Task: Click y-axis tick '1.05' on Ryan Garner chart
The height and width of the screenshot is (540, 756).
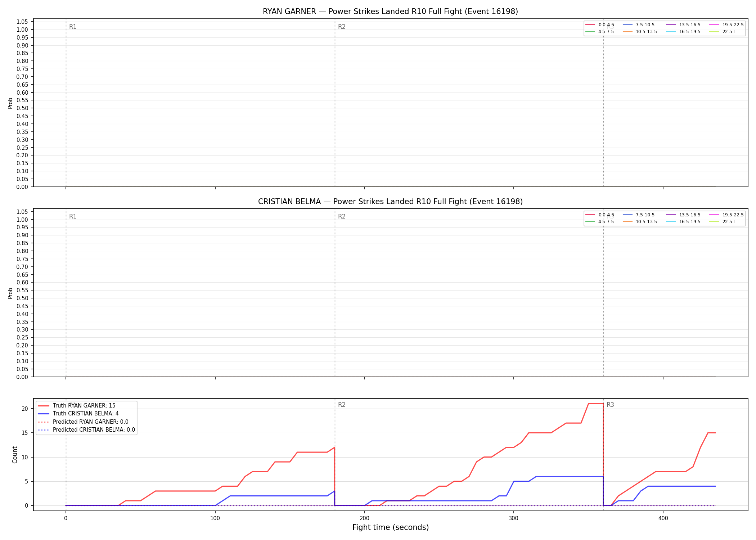Action: click(22, 22)
